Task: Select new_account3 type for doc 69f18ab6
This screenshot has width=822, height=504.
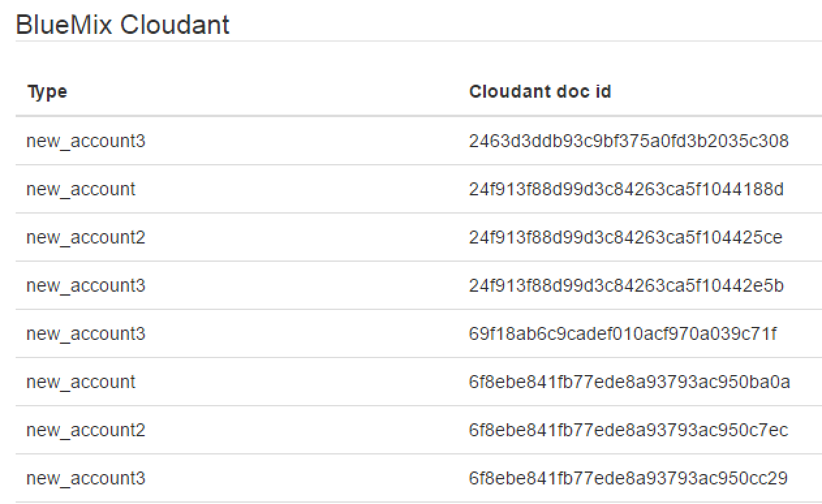Action: coord(86,333)
